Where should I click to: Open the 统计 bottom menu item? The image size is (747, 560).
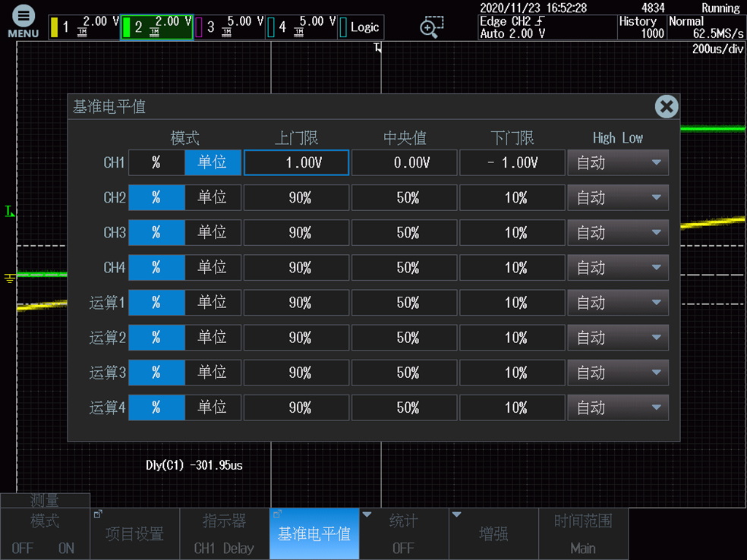coord(404,534)
